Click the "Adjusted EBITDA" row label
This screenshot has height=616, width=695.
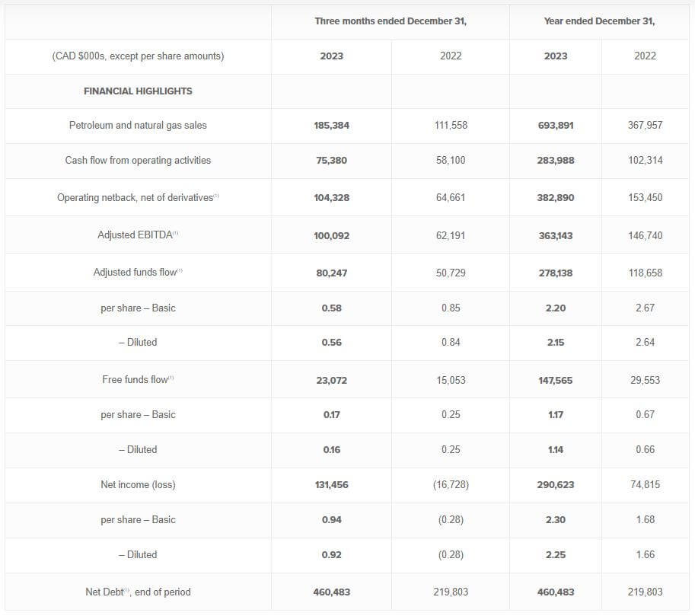click(134, 235)
